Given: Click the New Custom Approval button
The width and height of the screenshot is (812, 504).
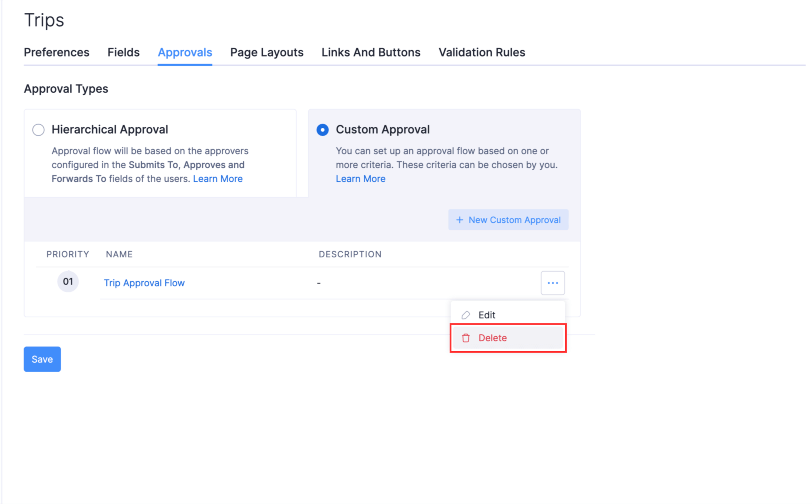Looking at the screenshot, I should pyautogui.click(x=508, y=220).
